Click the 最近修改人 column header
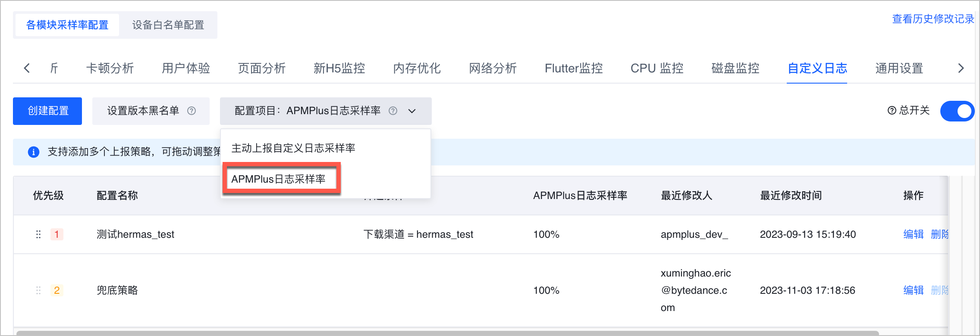The image size is (980, 336). coord(687,196)
